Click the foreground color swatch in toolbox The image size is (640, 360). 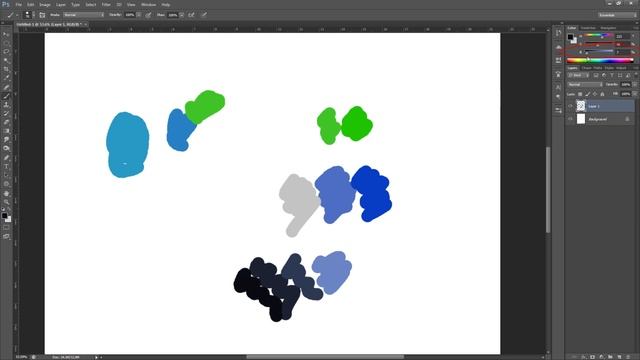click(4, 216)
